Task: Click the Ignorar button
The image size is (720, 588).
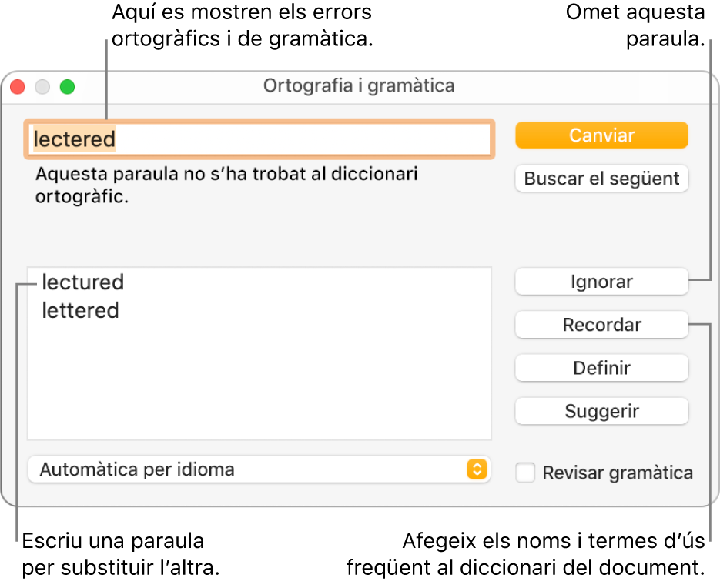Action: point(601,282)
